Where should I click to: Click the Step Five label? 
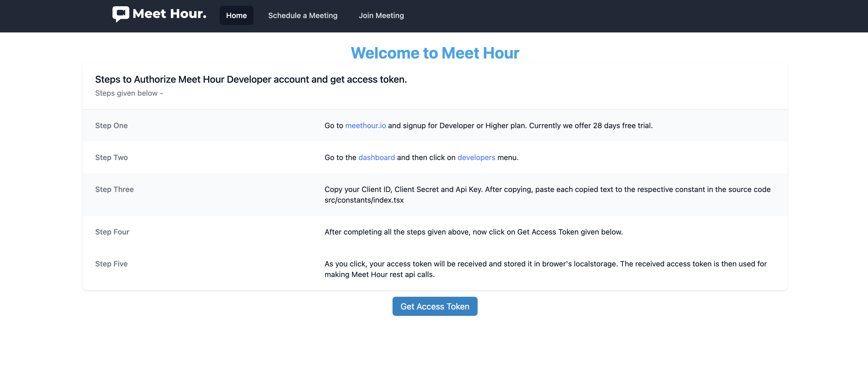pos(111,264)
